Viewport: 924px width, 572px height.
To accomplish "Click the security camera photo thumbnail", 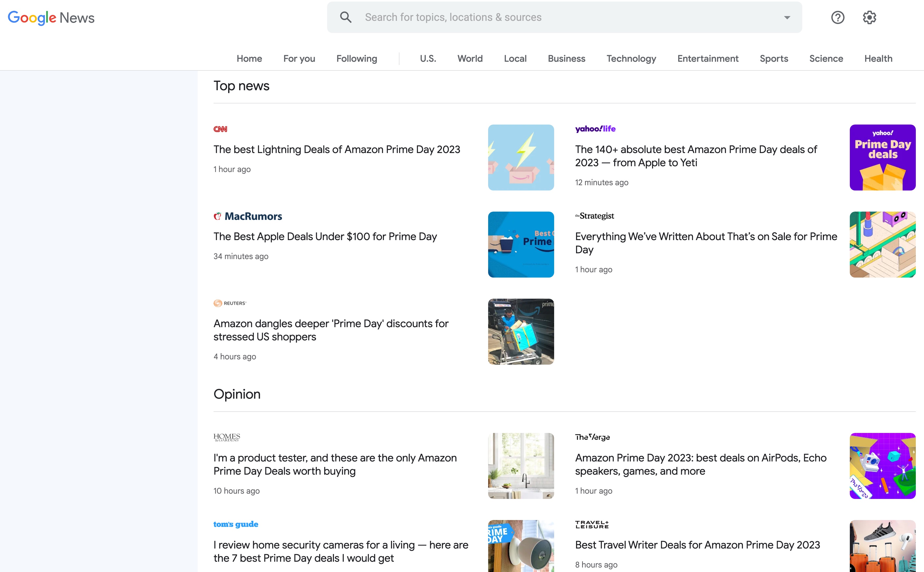I will tap(521, 546).
